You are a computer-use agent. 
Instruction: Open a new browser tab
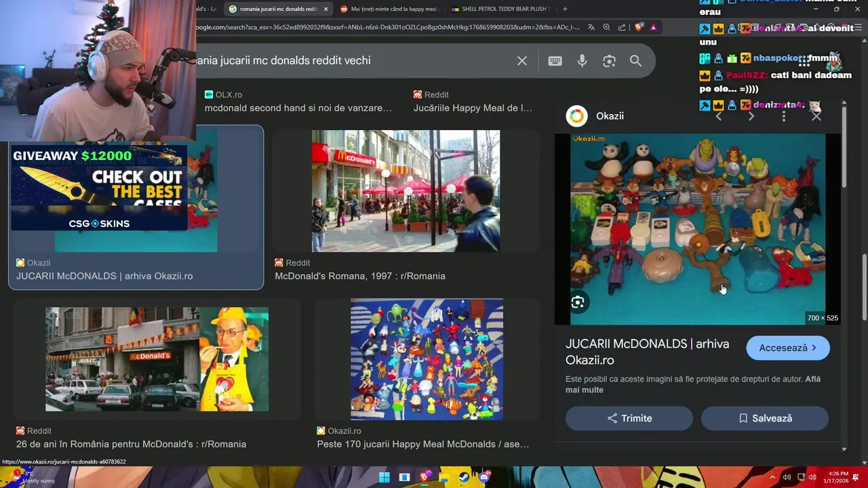pyautogui.click(x=565, y=9)
